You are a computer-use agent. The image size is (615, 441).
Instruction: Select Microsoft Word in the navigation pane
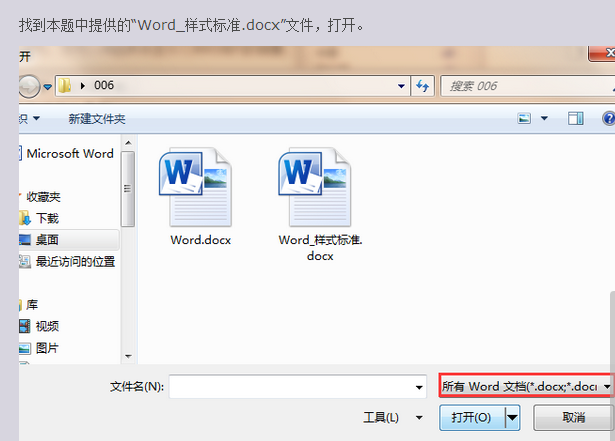[x=70, y=153]
